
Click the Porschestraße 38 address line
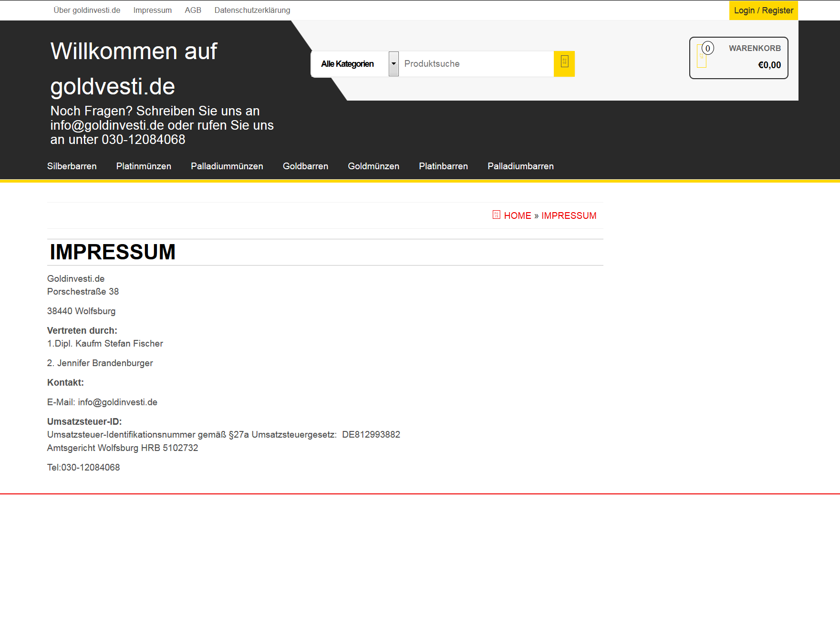[x=83, y=292]
